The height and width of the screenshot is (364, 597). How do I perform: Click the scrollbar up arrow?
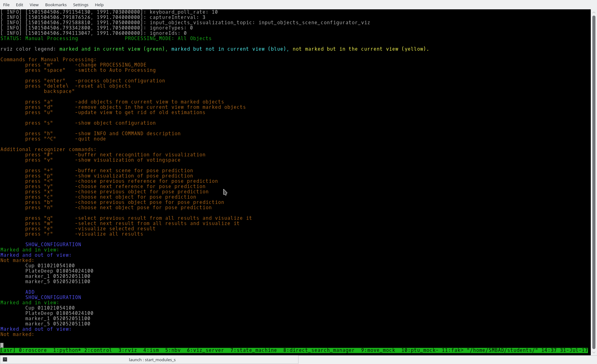pos(594,12)
